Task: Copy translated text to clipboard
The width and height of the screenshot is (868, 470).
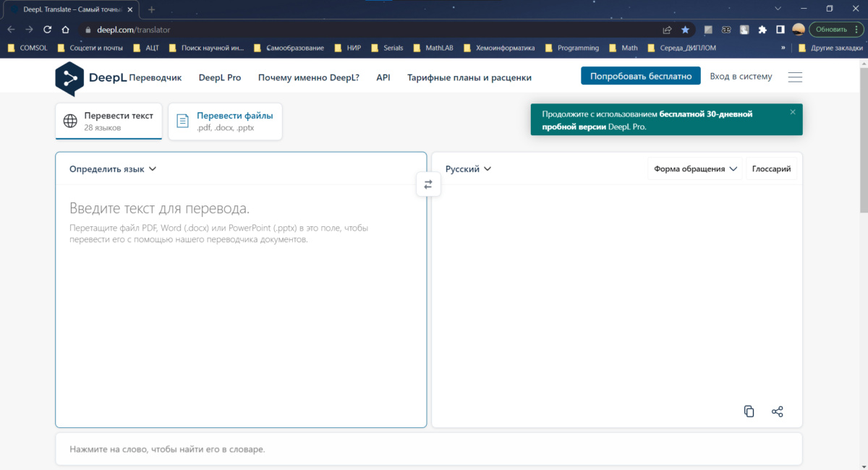Action: pos(749,411)
